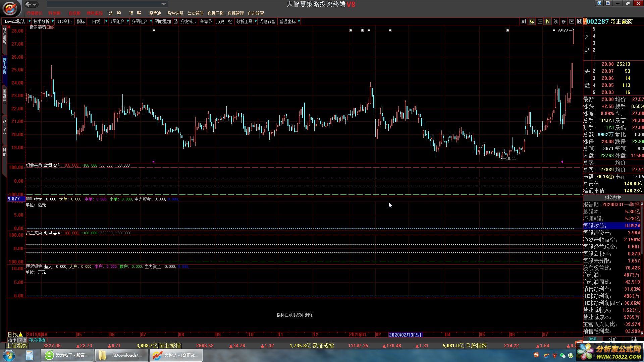This screenshot has width=644, height=362.
Task: Click the Sogou S tray icon
Action: coord(536,355)
